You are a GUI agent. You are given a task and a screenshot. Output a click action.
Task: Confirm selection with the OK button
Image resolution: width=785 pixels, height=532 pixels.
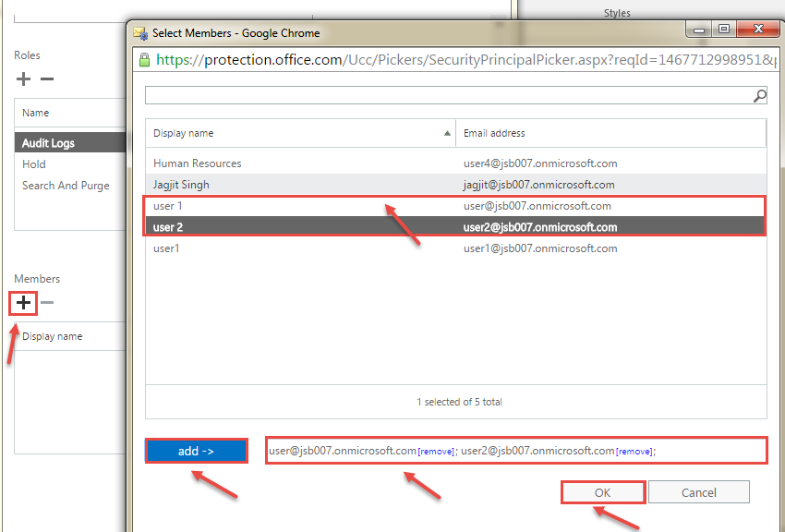[602, 492]
